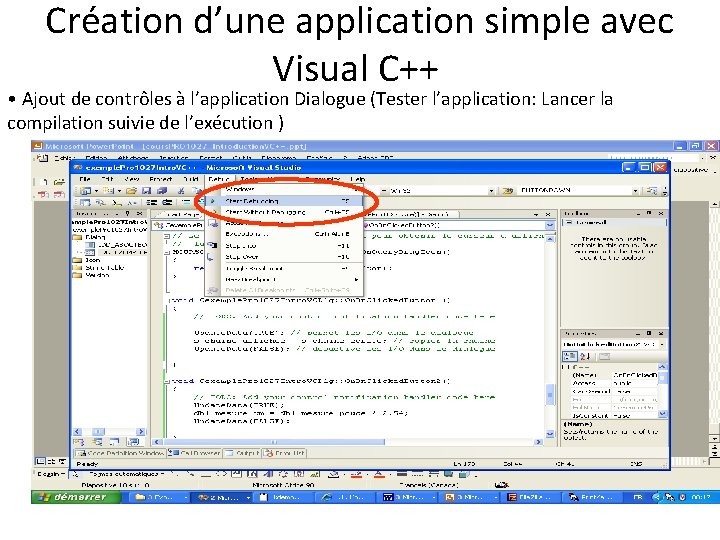
Task: Open the BUTTONDOWN find combo dropdown
Action: point(636,190)
